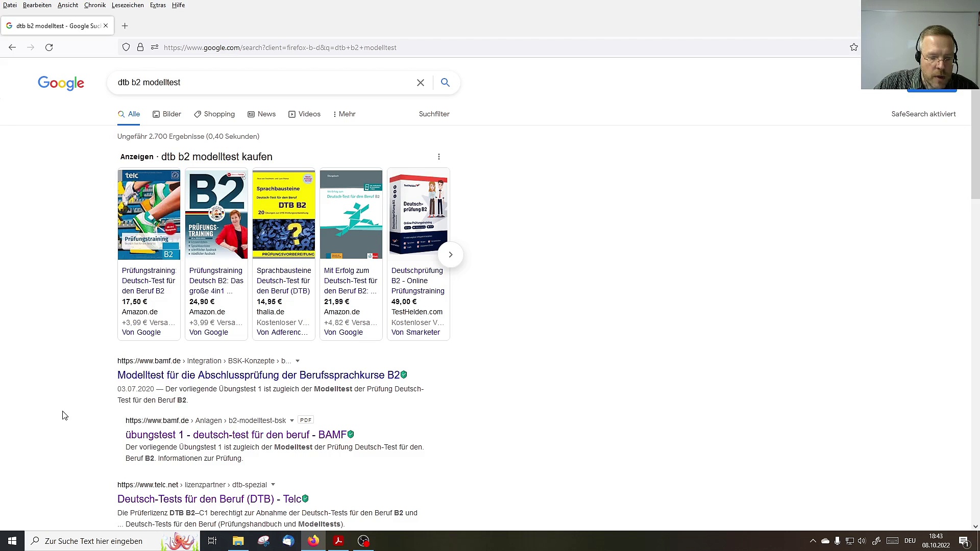Open the three-dot menu beside Anzeigen
This screenshot has height=551, width=980.
(x=439, y=157)
